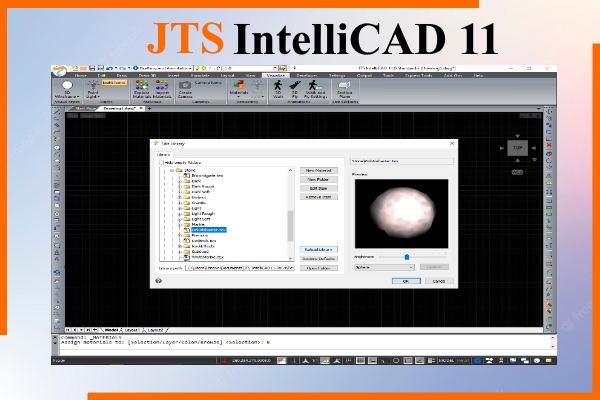Image resolution: width=600 pixels, height=400 pixels.
Task: Expand the Precious folder
Action: coord(180,236)
